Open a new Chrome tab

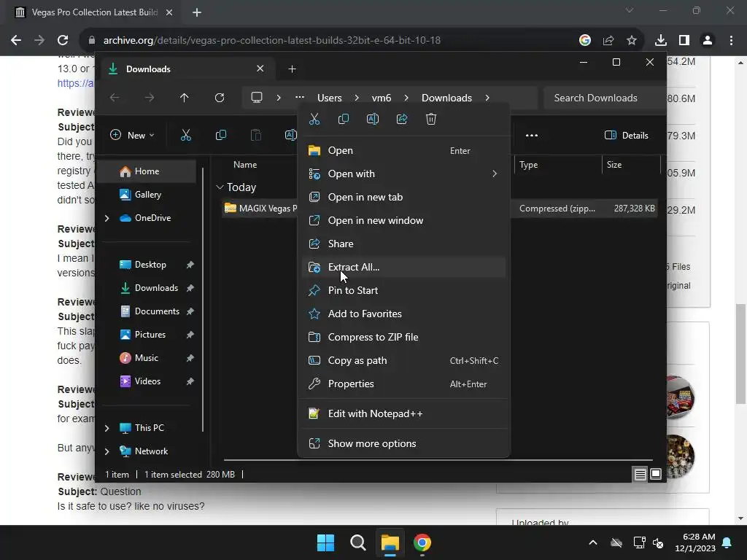tap(197, 12)
